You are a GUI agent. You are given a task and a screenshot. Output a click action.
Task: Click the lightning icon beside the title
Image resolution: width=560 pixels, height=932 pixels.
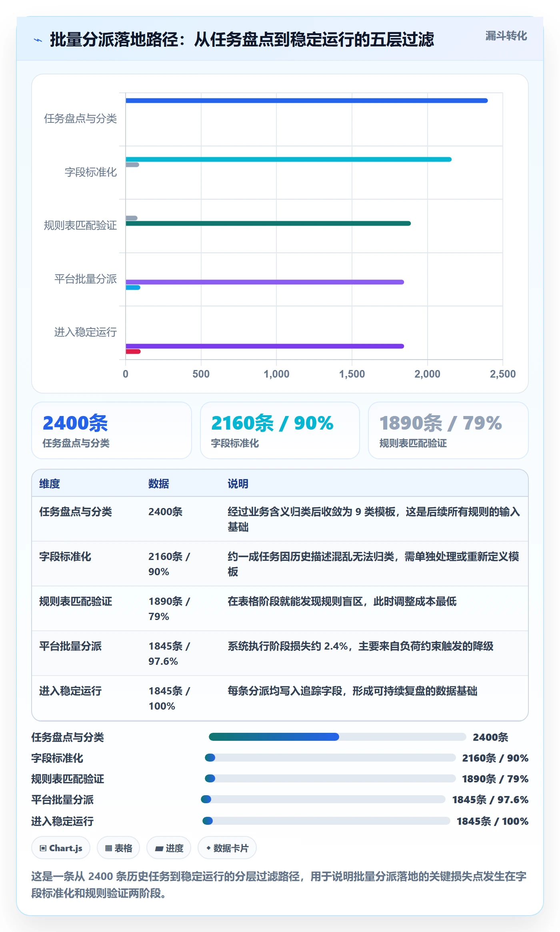coord(38,40)
